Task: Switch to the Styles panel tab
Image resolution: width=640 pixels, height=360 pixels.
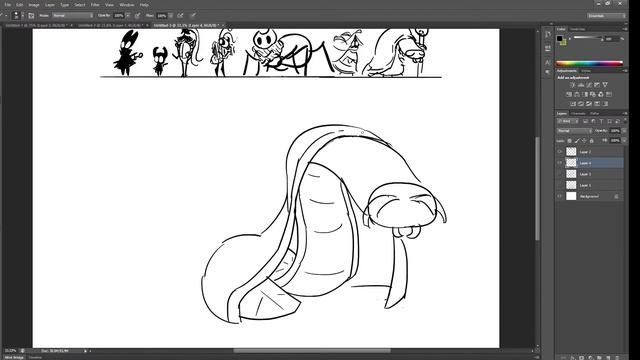Action: (586, 71)
